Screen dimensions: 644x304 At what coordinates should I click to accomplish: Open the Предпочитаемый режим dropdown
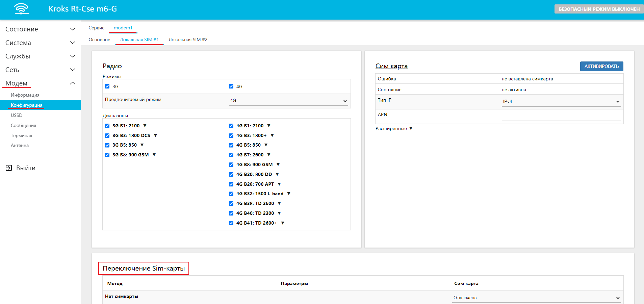coord(288,101)
